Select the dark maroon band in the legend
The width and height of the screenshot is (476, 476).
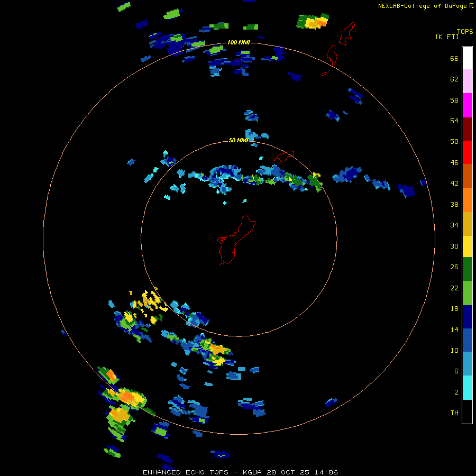467,129
